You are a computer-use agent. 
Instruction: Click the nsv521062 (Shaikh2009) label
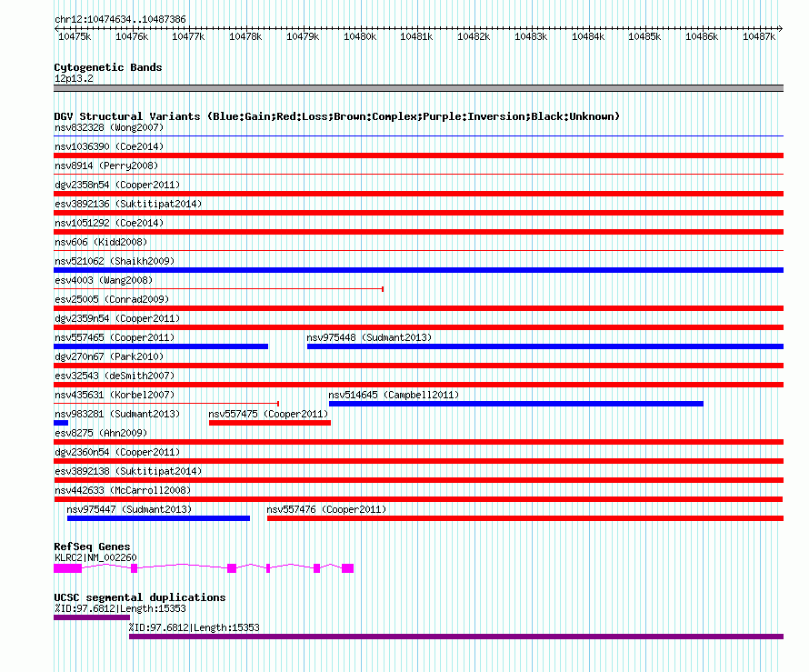pos(115,261)
